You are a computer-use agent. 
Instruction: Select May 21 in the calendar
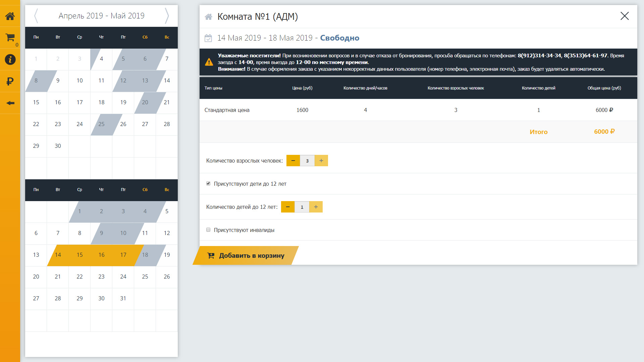click(58, 277)
